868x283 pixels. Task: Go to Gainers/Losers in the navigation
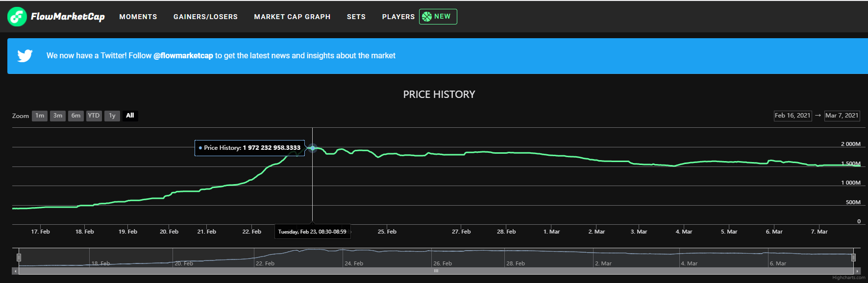coord(205,17)
